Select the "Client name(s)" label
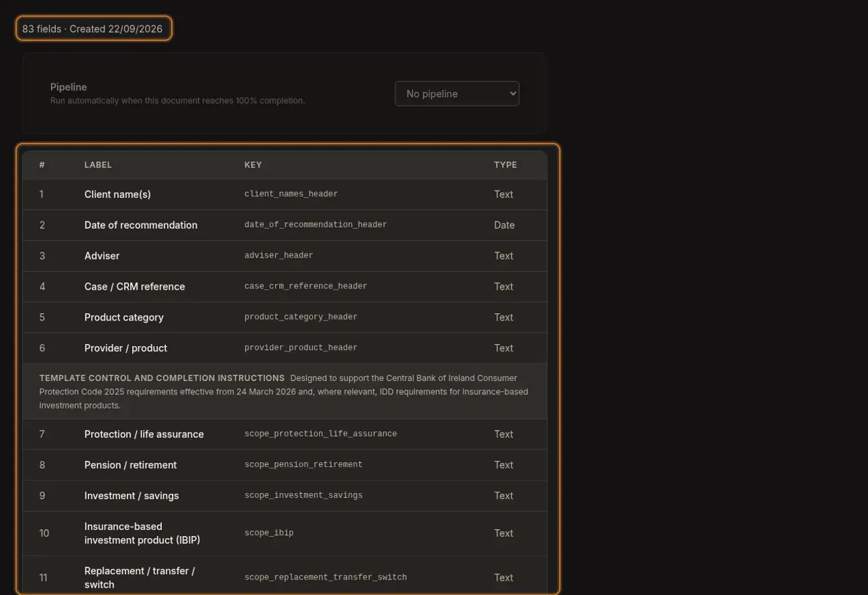868x595 pixels. point(117,195)
